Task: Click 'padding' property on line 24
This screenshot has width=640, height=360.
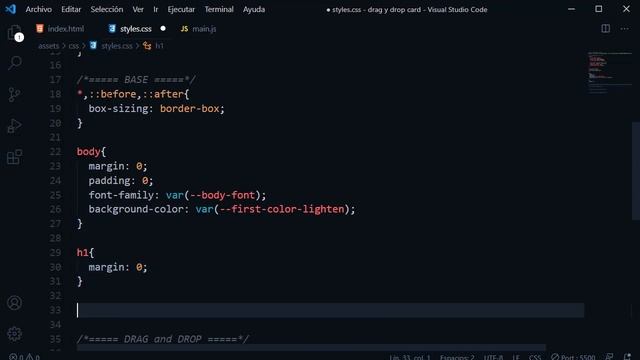Action: coord(109,180)
